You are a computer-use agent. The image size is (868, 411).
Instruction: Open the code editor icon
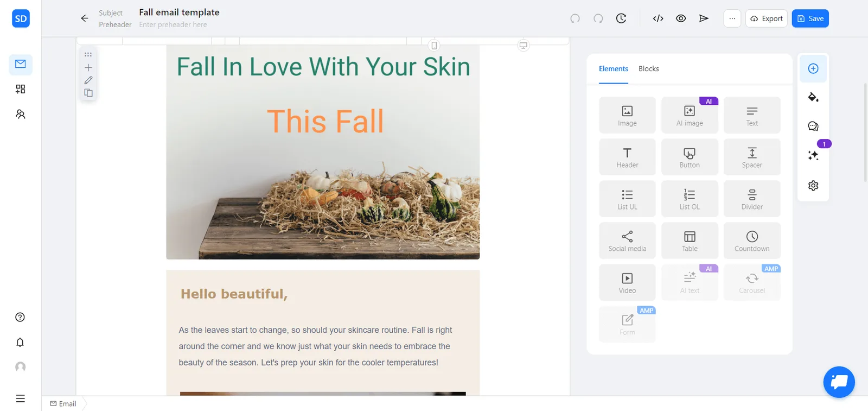tap(658, 18)
